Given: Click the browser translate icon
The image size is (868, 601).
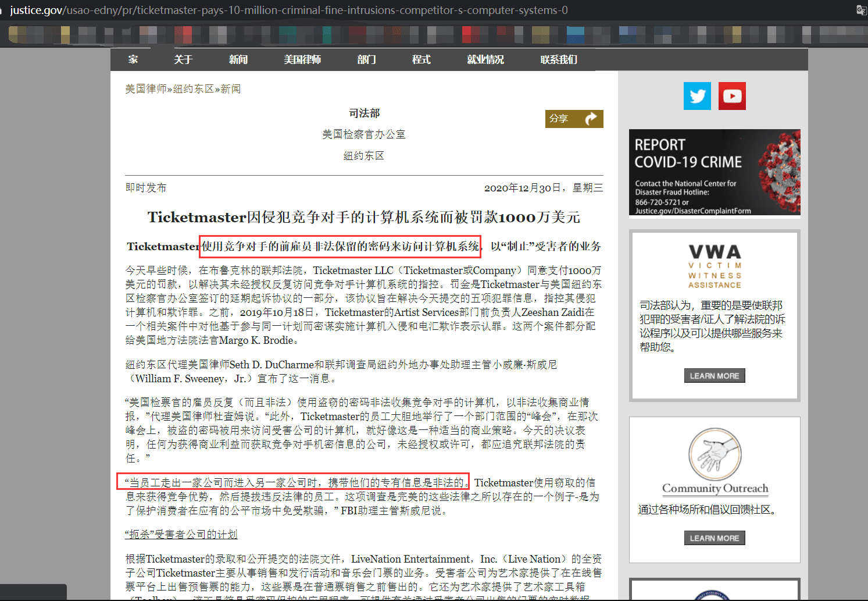Looking at the screenshot, I should [x=861, y=10].
